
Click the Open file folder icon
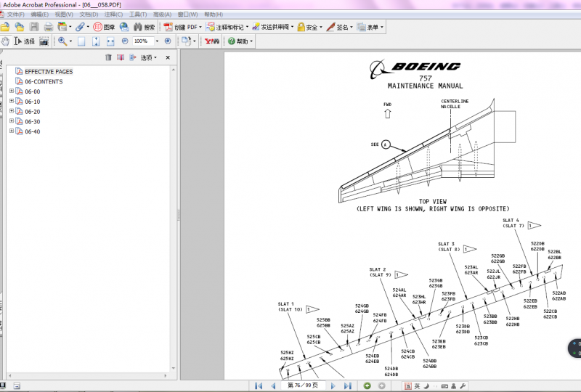click(5, 27)
